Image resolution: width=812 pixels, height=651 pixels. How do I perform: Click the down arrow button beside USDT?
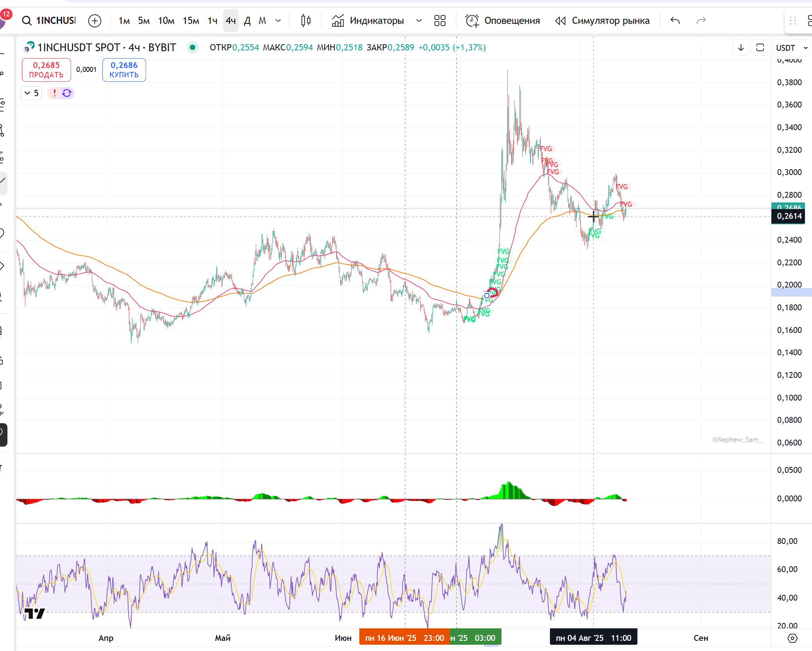coord(741,48)
